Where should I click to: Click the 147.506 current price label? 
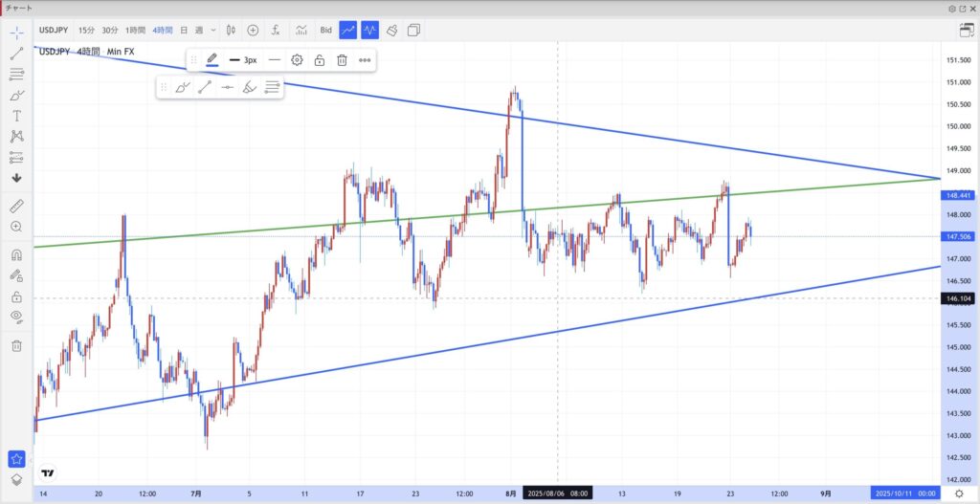click(957, 237)
